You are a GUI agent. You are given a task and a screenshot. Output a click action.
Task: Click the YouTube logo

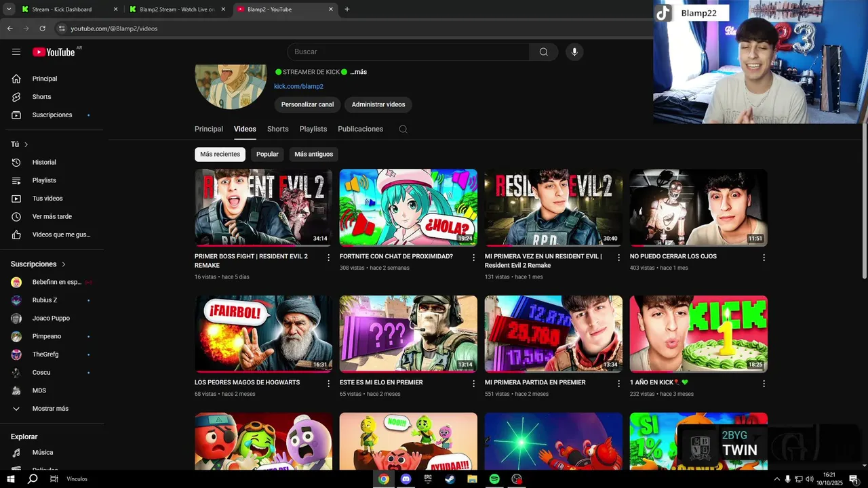point(54,52)
